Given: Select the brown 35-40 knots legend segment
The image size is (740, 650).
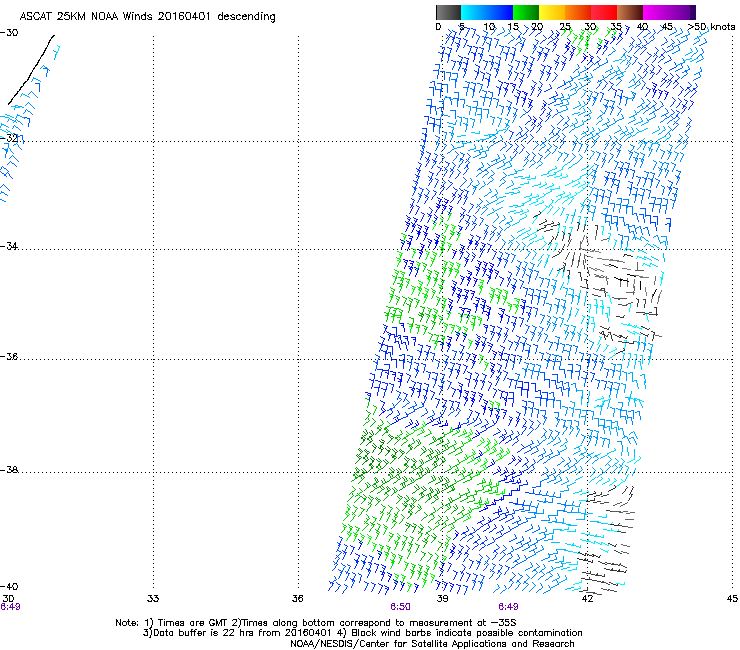Looking at the screenshot, I should (x=630, y=12).
